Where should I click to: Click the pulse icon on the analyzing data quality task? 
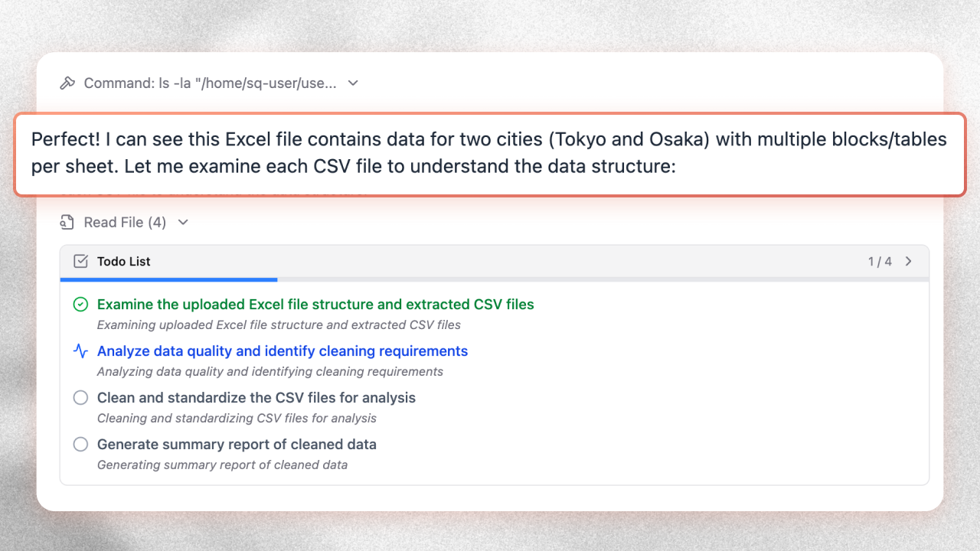[80, 350]
